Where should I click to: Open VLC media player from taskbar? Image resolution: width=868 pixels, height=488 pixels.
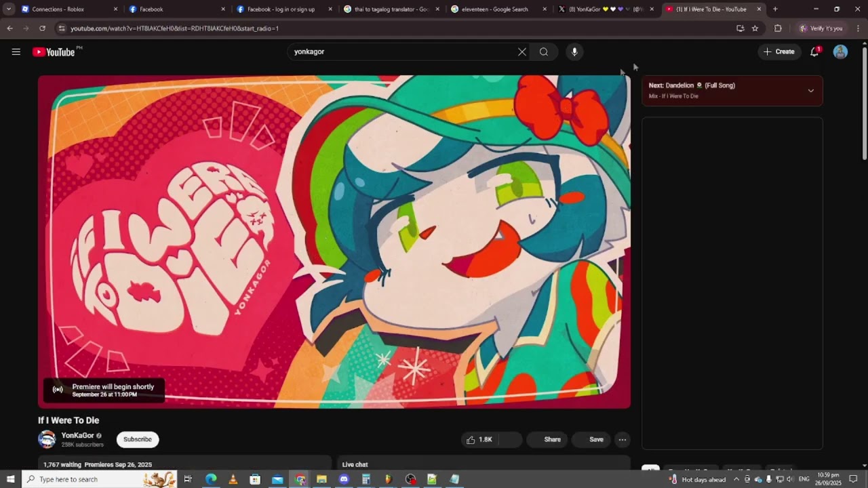[x=233, y=479]
